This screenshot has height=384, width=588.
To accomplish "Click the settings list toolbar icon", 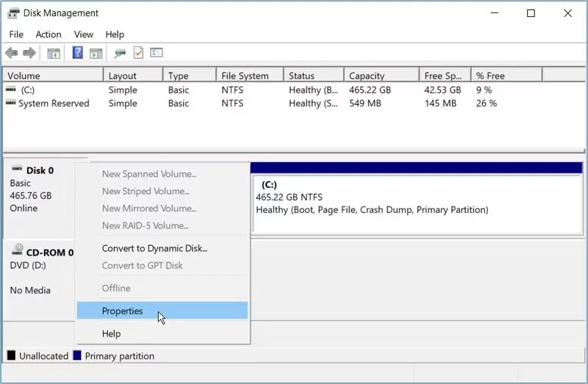I will 157,53.
